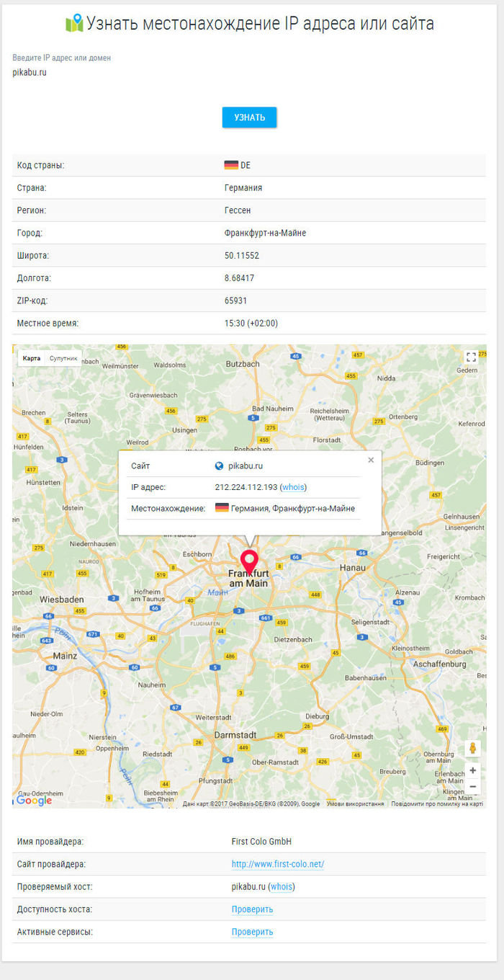Viewport: 504px width, 980px height.
Task: Open the first-colo.net provider website link
Action: 278,864
